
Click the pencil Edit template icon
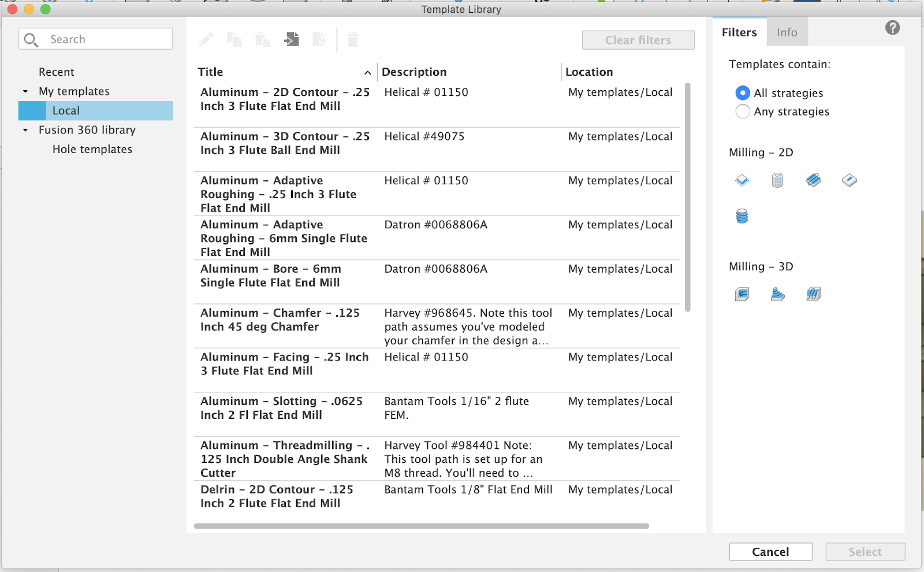tap(206, 39)
